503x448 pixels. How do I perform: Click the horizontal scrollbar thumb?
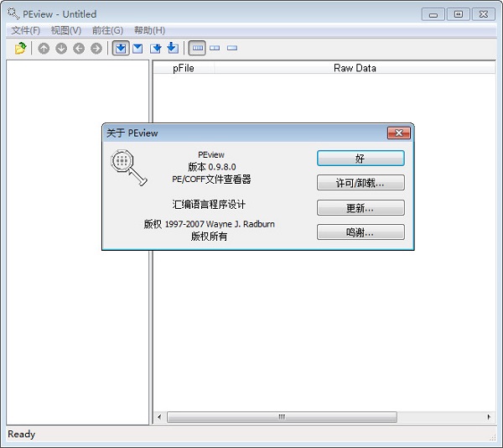282,417
